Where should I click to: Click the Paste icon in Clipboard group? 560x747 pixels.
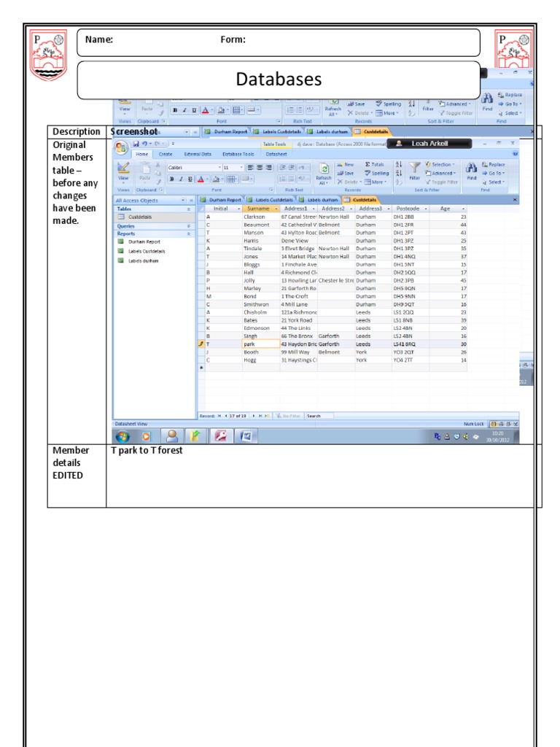click(x=145, y=169)
